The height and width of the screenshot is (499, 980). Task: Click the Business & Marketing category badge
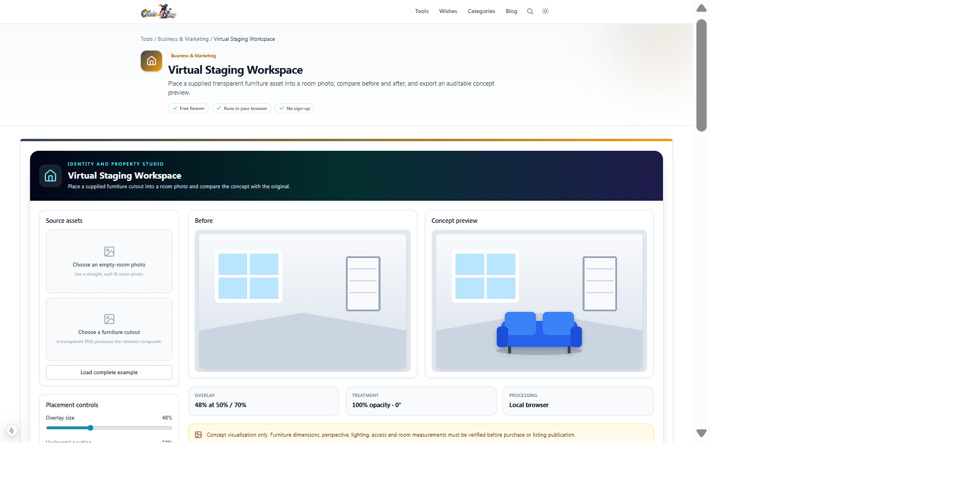(193, 56)
